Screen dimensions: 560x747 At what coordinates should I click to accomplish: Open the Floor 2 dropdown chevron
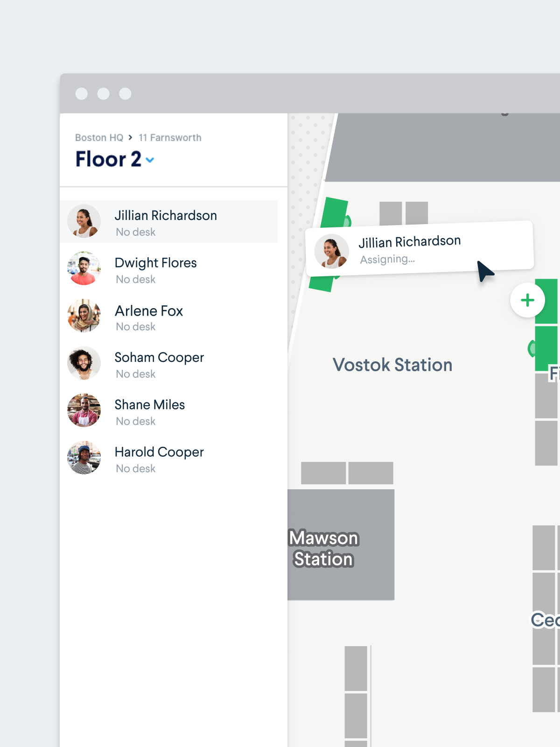pyautogui.click(x=150, y=160)
